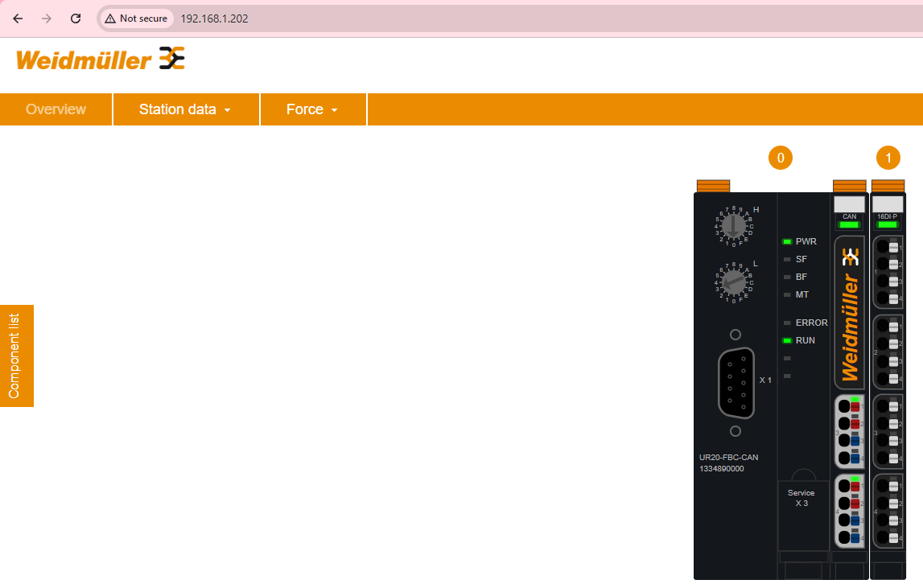Click 16DI-P connector group 1
Screen dimensions: 923x588
click(x=888, y=272)
